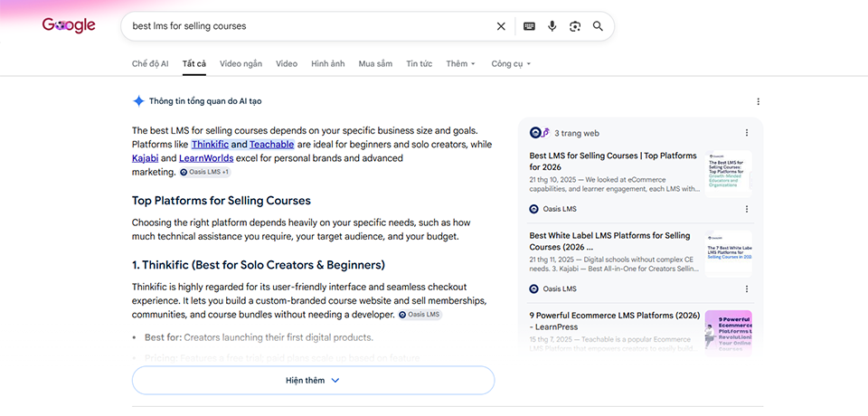Switch to Chế độ AI tab
This screenshot has width=868, height=416.
click(x=150, y=63)
